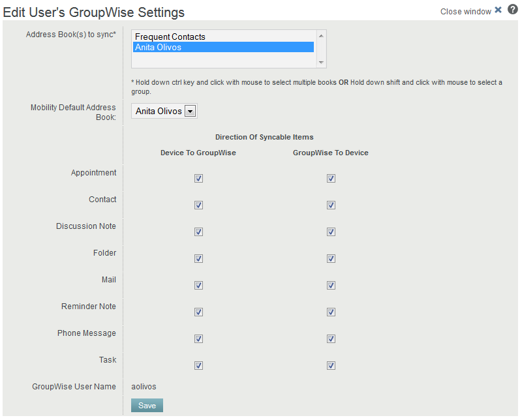Click the Close window X icon
Viewport: 520px width, 420px height.
point(498,10)
